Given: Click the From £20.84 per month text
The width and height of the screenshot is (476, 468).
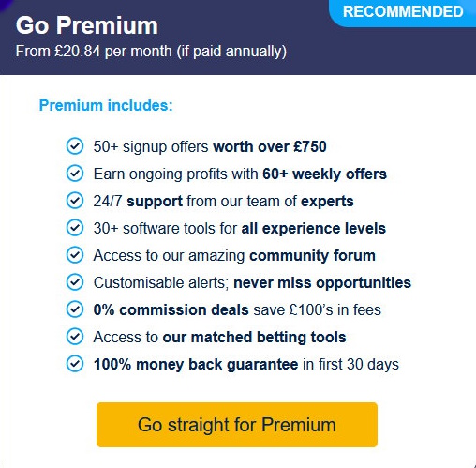Looking at the screenshot, I should click(151, 52).
